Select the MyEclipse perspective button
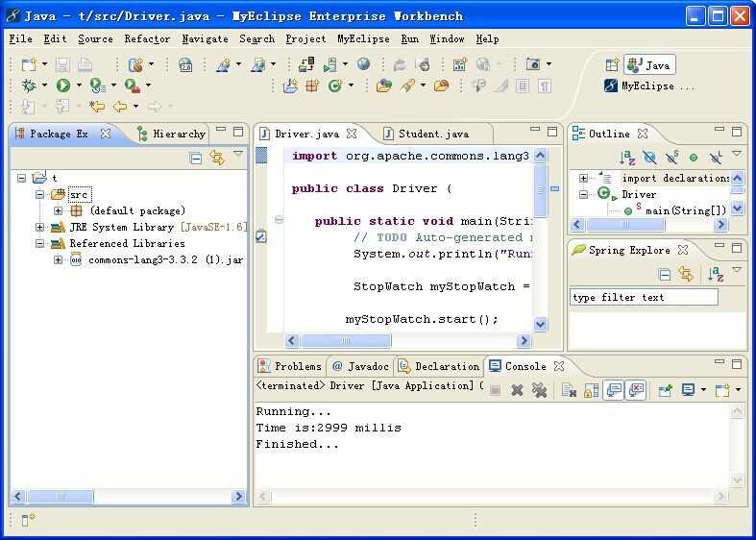The width and height of the screenshot is (756, 540). click(x=648, y=86)
